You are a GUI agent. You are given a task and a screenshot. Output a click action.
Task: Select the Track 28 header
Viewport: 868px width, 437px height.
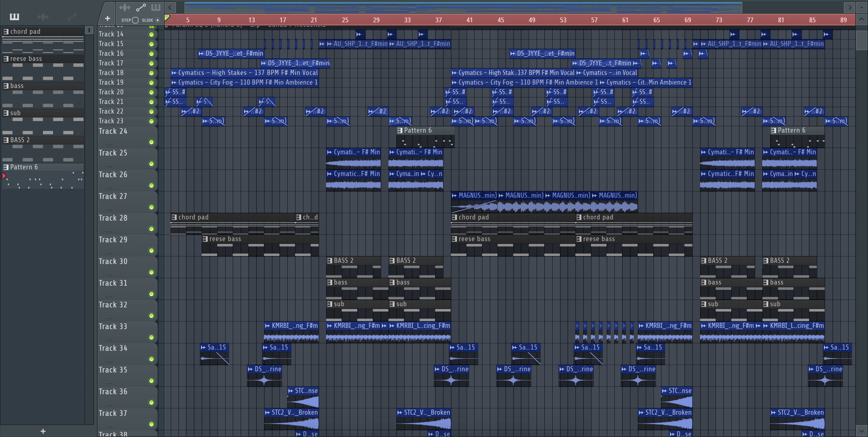[x=127, y=223]
